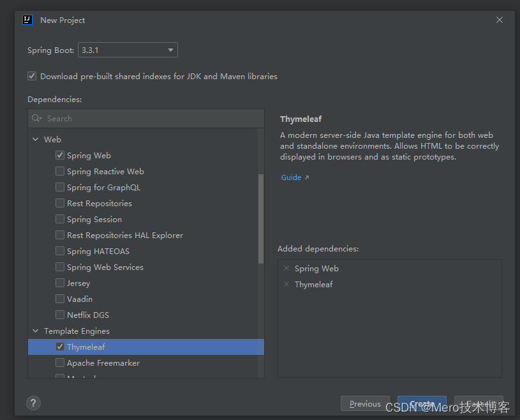Click the search magnifier icon in dependencies
This screenshot has height=420, width=520.
pyautogui.click(x=36, y=118)
